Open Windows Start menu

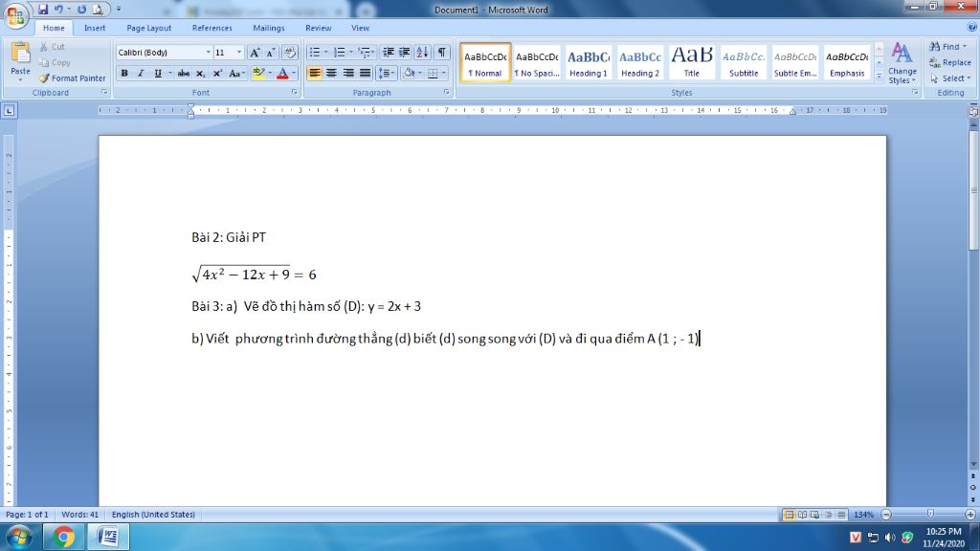click(x=18, y=537)
